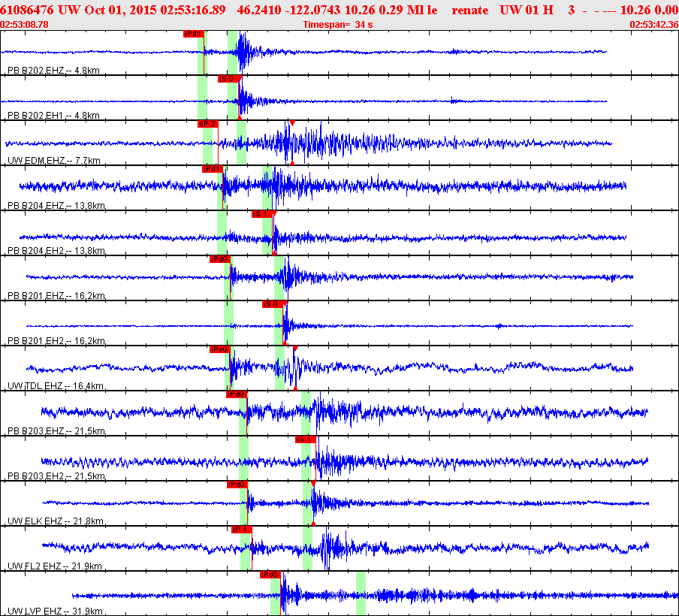Select the iPc0 pick flag on TDL trace
Image resolution: width=679 pixels, height=616 pixels.
click(220, 349)
